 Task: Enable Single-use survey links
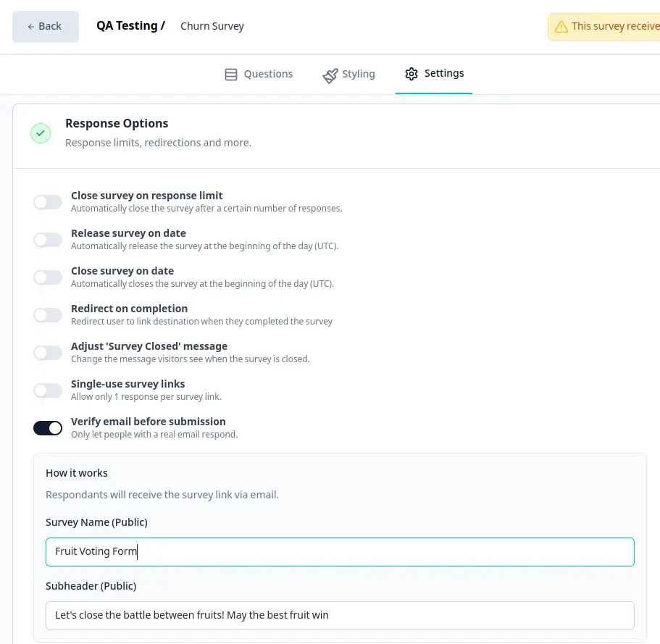48,390
